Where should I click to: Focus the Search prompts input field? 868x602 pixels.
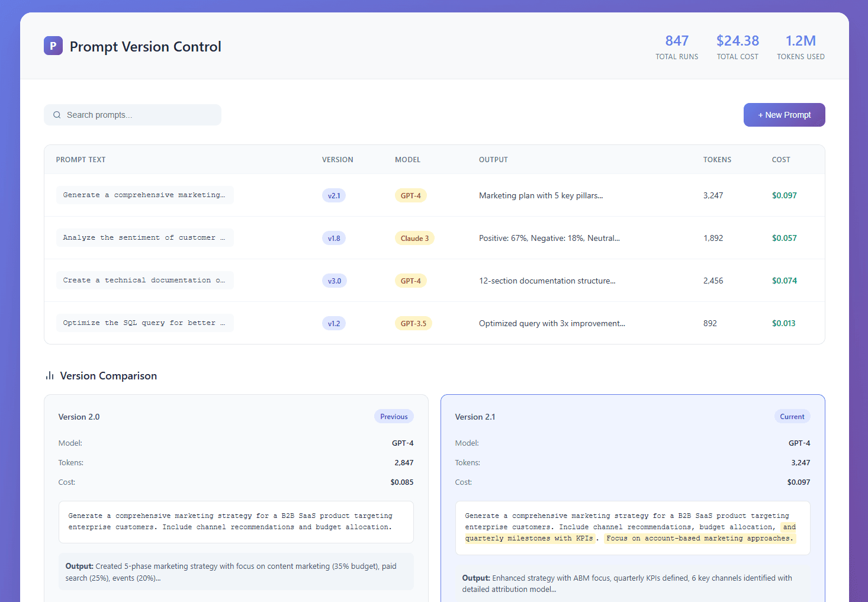pos(139,115)
